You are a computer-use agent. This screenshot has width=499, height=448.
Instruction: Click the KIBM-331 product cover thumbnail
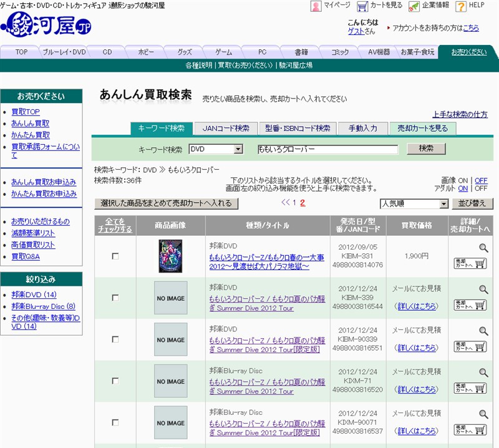[170, 256]
